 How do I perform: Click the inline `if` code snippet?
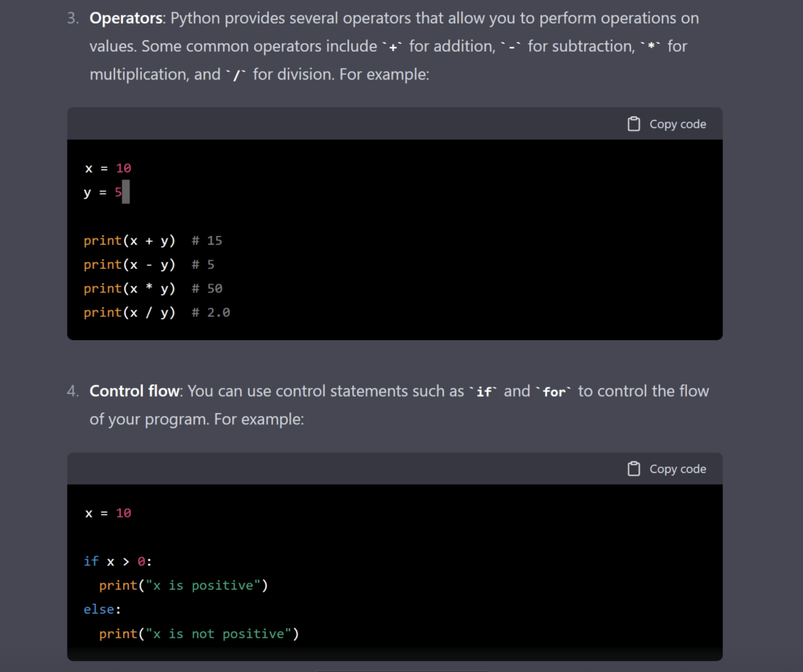pos(484,390)
